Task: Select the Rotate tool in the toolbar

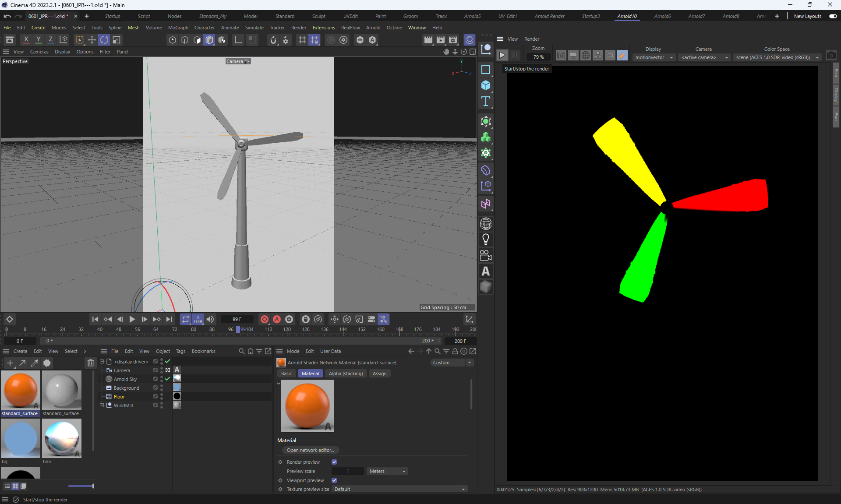Action: coord(104,40)
